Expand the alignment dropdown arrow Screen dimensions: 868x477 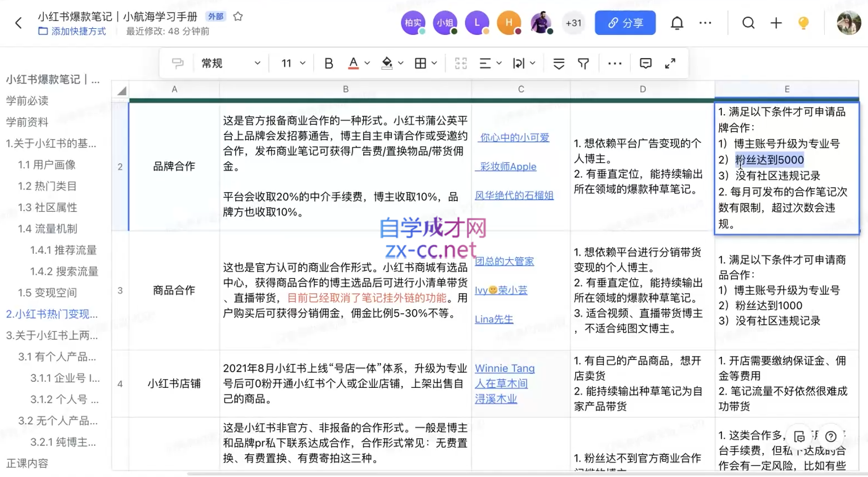pos(499,63)
